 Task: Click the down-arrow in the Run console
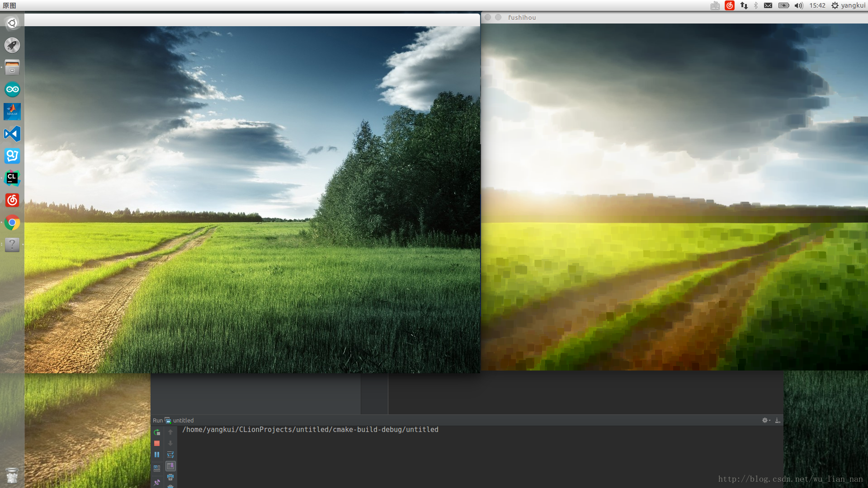(x=170, y=443)
